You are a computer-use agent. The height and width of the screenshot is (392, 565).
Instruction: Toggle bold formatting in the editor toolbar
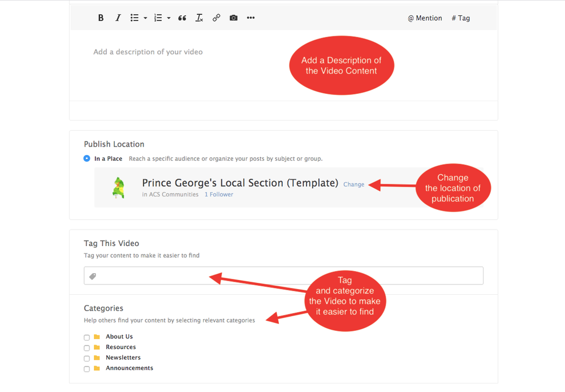pyautogui.click(x=101, y=18)
